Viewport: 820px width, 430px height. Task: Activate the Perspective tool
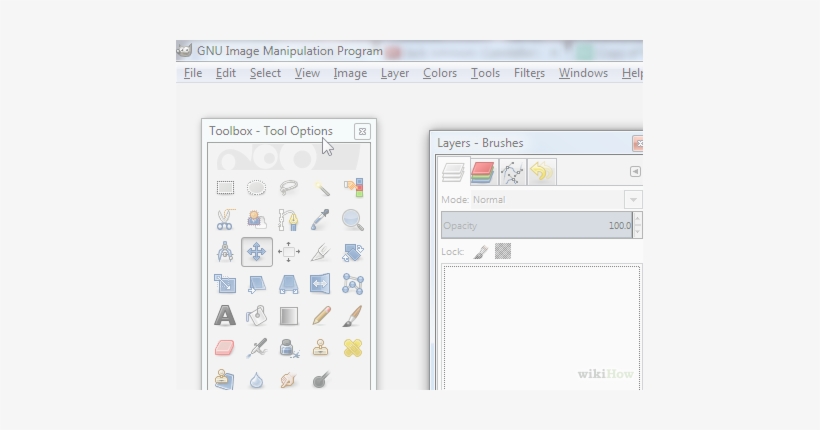[x=289, y=284]
